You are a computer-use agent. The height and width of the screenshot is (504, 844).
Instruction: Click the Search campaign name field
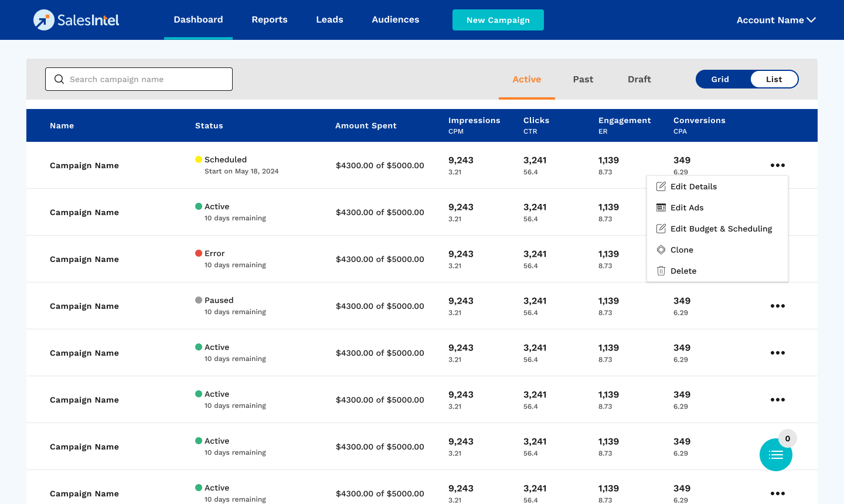pos(147,79)
